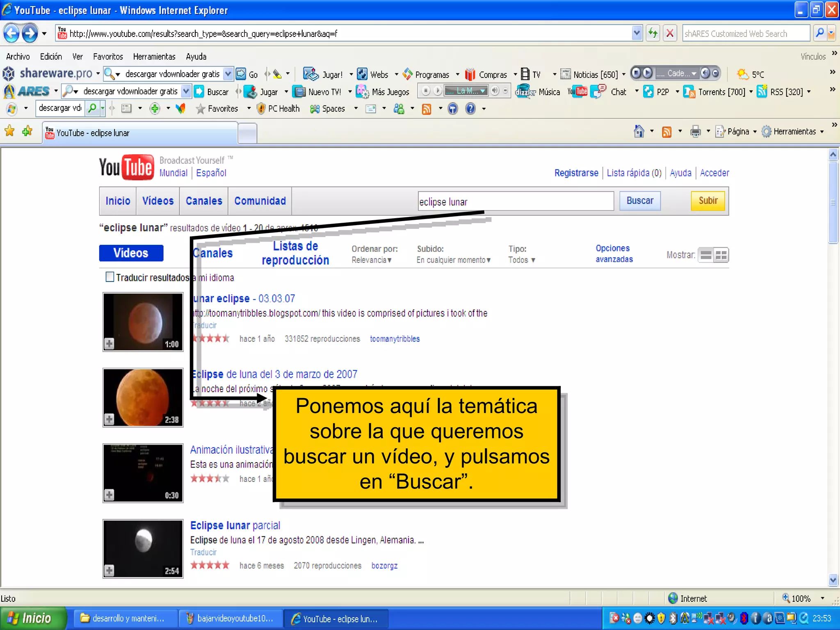Image resolution: width=840 pixels, height=630 pixels.
Task: Select the Comunidad navigation tab
Action: click(x=260, y=201)
